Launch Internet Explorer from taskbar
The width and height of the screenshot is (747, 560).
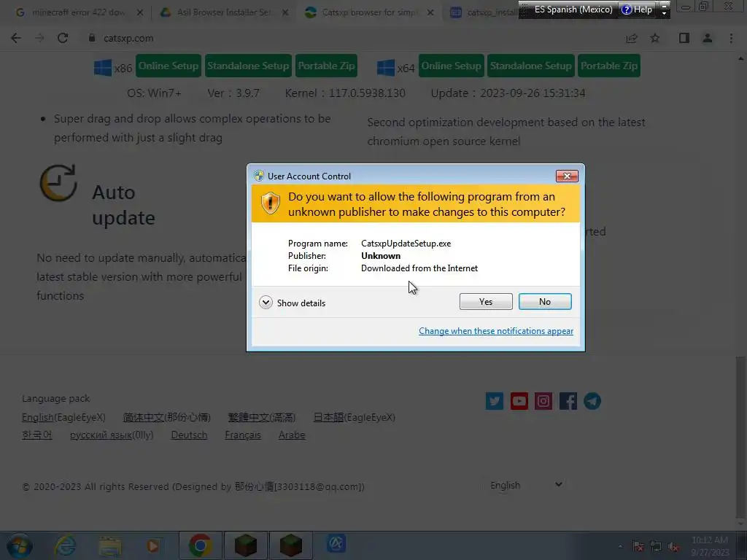pos(65,545)
